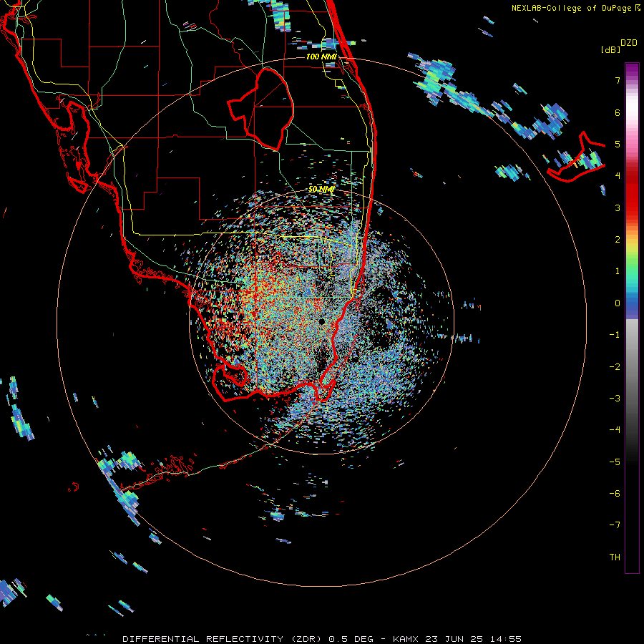Click the 100 NMI range ring label

(321, 57)
